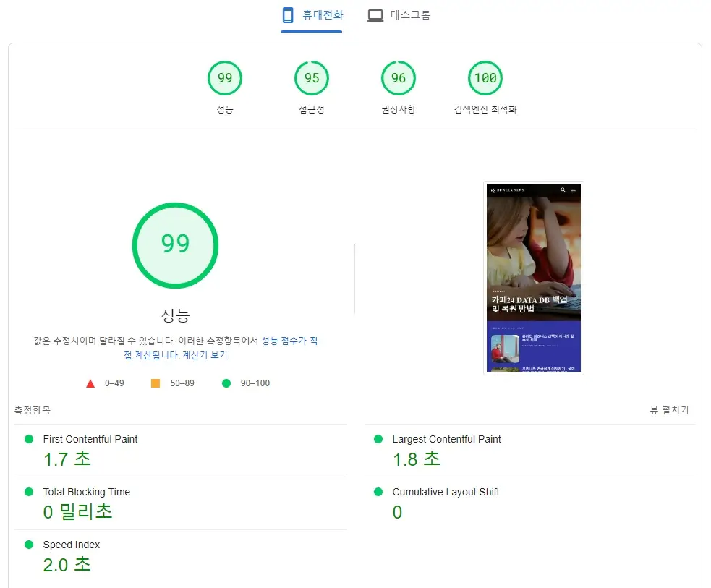Viewport: 711px width, 588px height.
Task: Click the large 99 performance circle
Action: pyautogui.click(x=176, y=245)
